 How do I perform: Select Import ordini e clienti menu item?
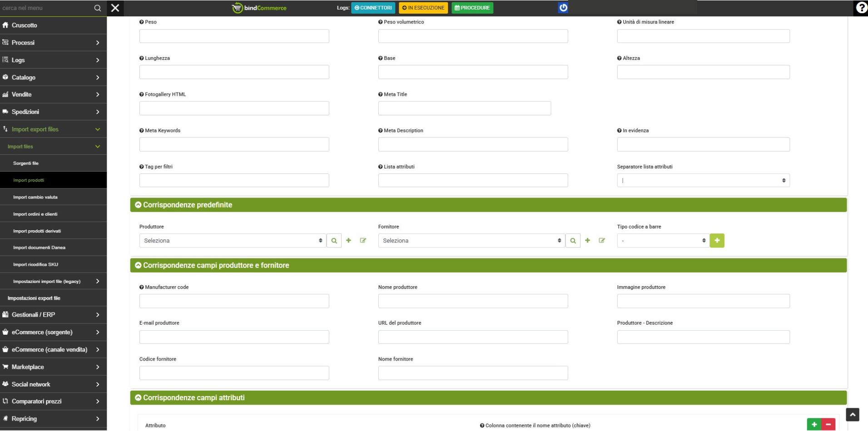35,214
